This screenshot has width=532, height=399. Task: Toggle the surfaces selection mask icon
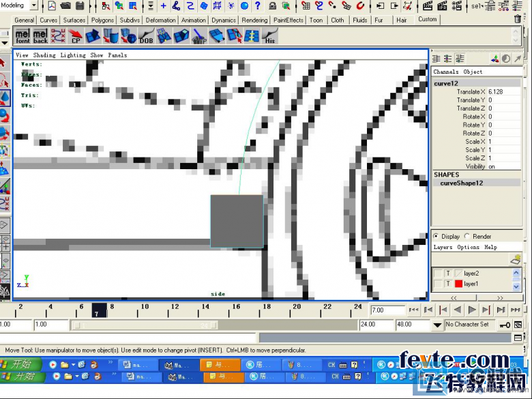[x=203, y=5]
